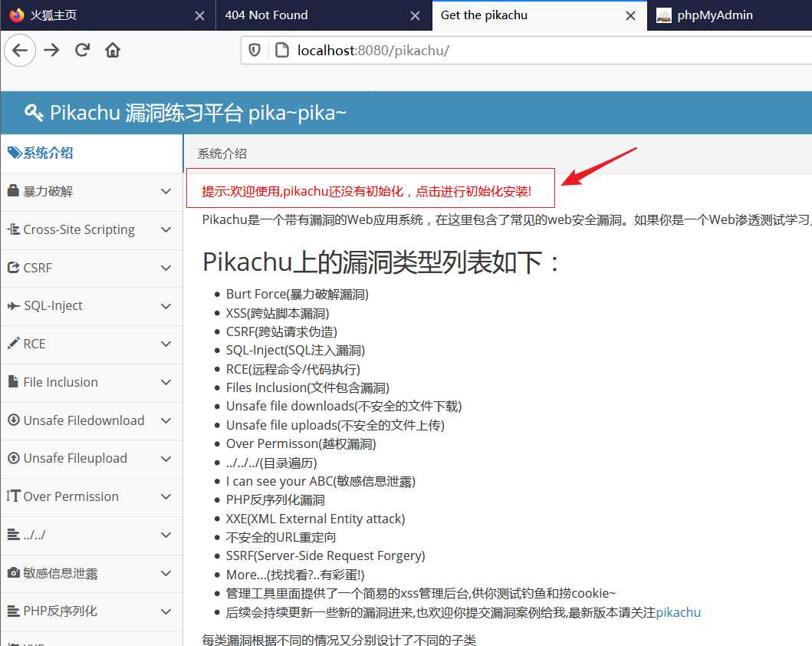Expand the CSRF chevron

coord(166,268)
